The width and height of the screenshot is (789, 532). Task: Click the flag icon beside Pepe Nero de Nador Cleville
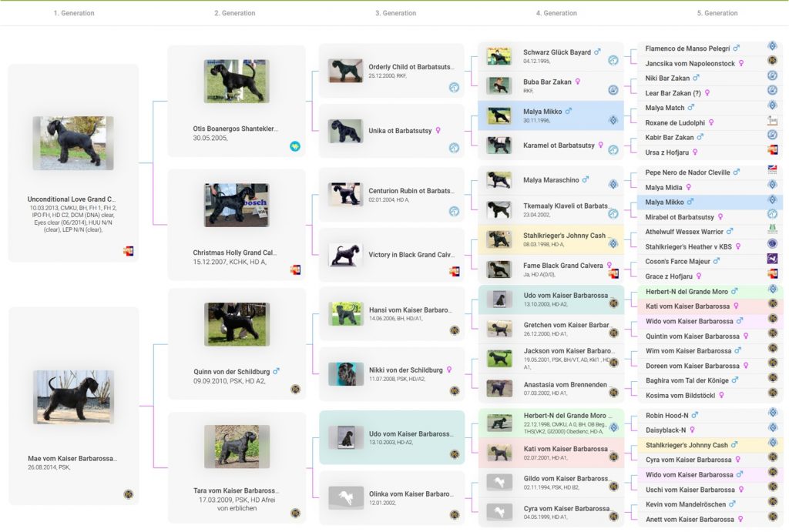point(772,170)
